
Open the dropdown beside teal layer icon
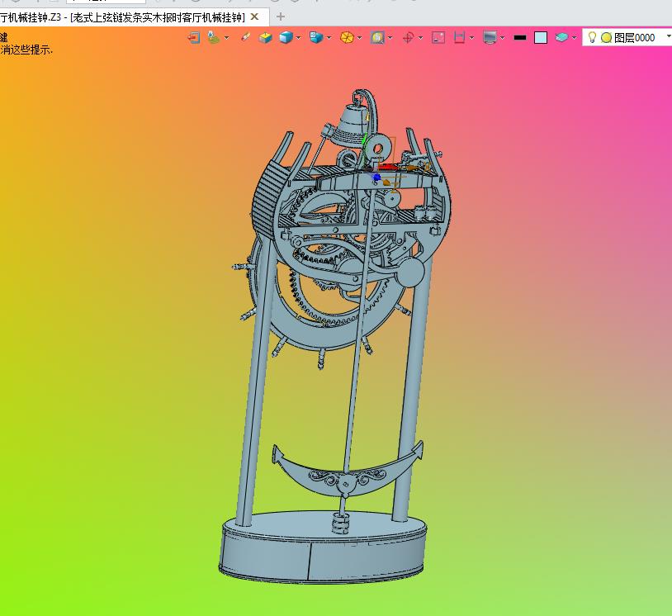click(x=574, y=38)
